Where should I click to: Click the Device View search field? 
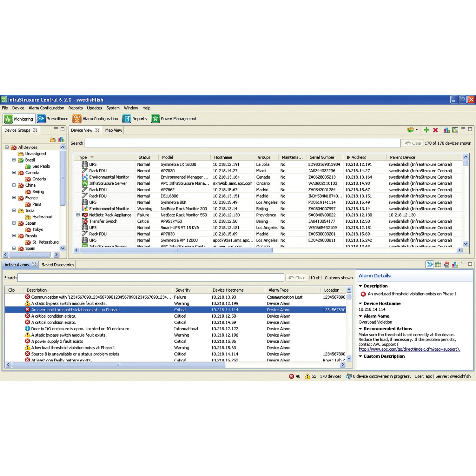242,143
